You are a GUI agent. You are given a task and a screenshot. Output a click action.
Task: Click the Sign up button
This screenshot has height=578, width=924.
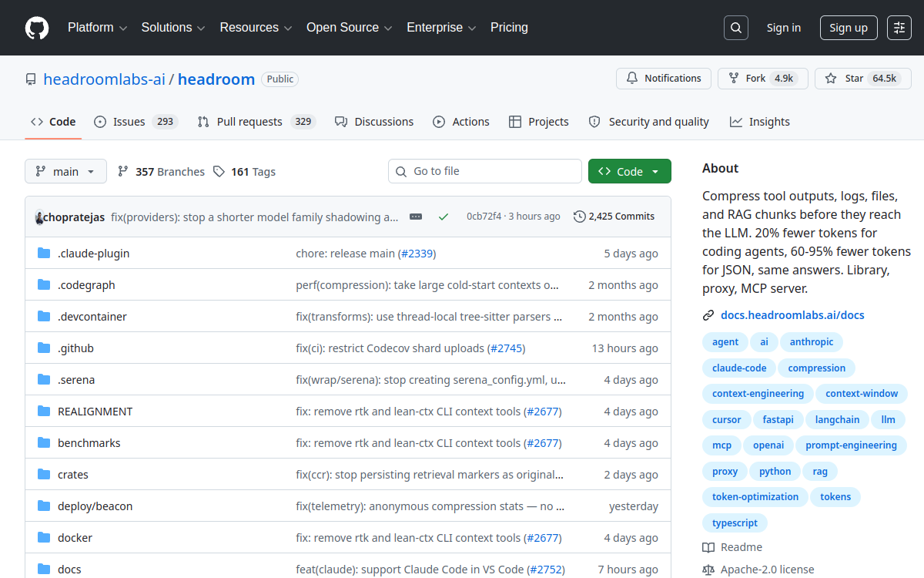(849, 28)
